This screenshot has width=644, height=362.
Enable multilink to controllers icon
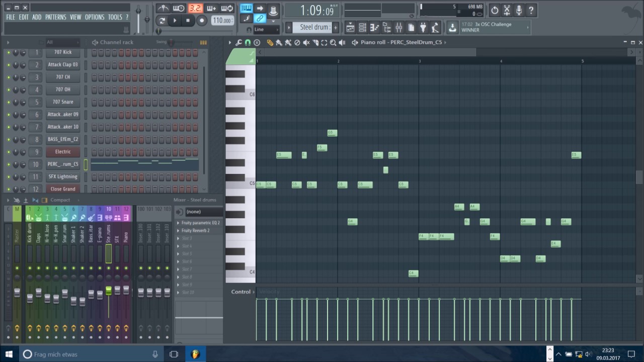(260, 19)
